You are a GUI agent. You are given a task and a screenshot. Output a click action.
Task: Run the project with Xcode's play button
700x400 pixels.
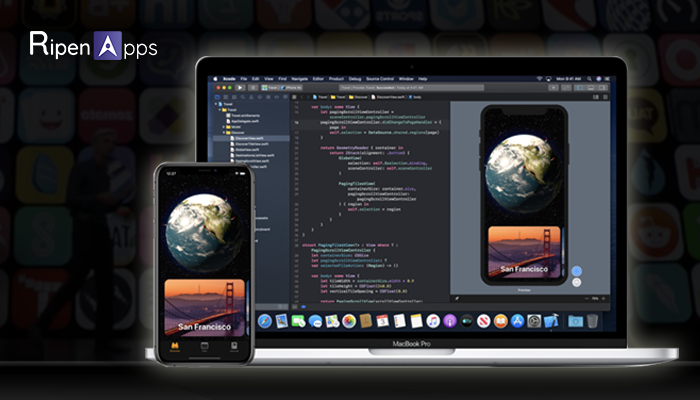tap(240, 88)
